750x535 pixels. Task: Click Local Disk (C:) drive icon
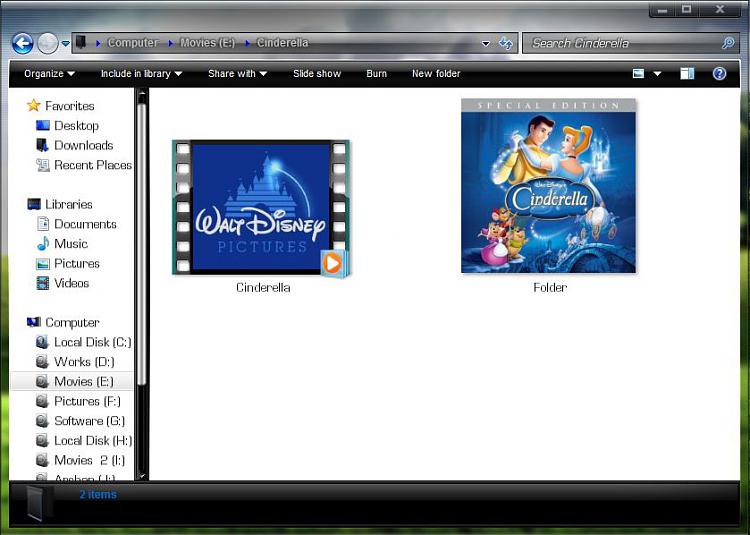pos(42,342)
